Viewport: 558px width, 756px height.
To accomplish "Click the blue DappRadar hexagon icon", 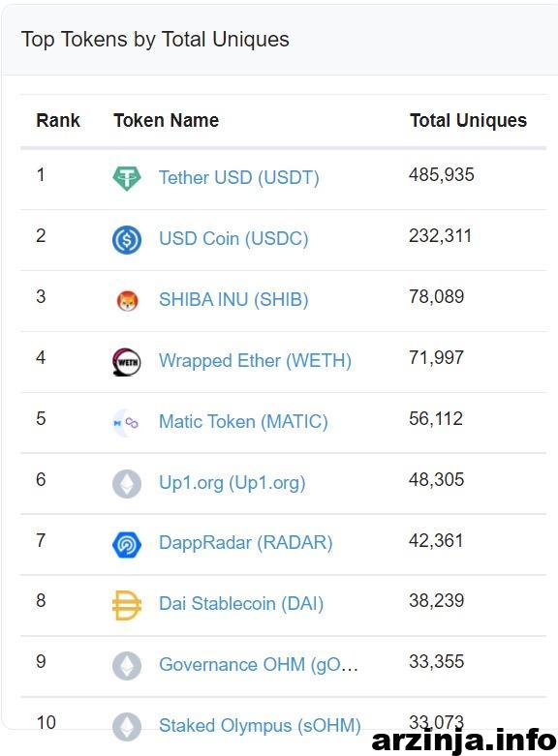I will click(x=127, y=544).
